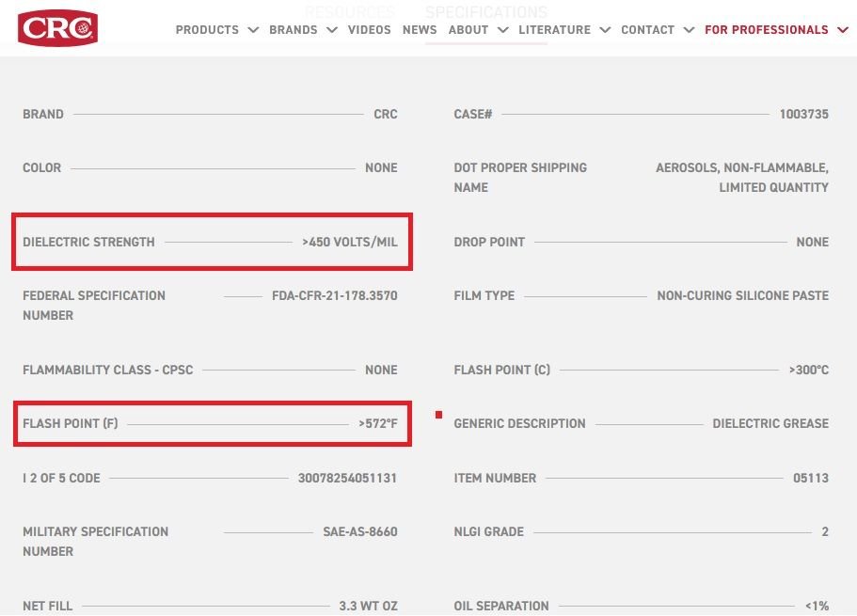Select Products in the navigation bar
Screen dimensions: 857x616
(207, 30)
